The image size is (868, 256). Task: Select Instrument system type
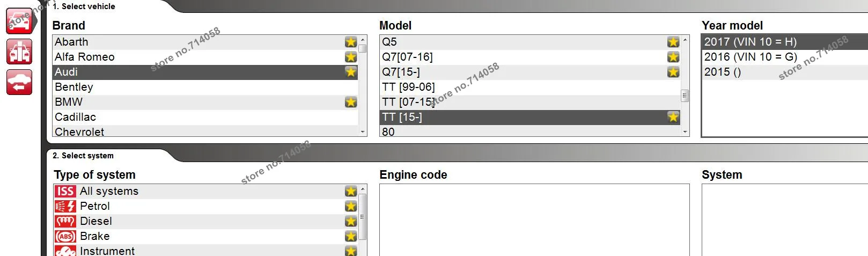coord(205,250)
